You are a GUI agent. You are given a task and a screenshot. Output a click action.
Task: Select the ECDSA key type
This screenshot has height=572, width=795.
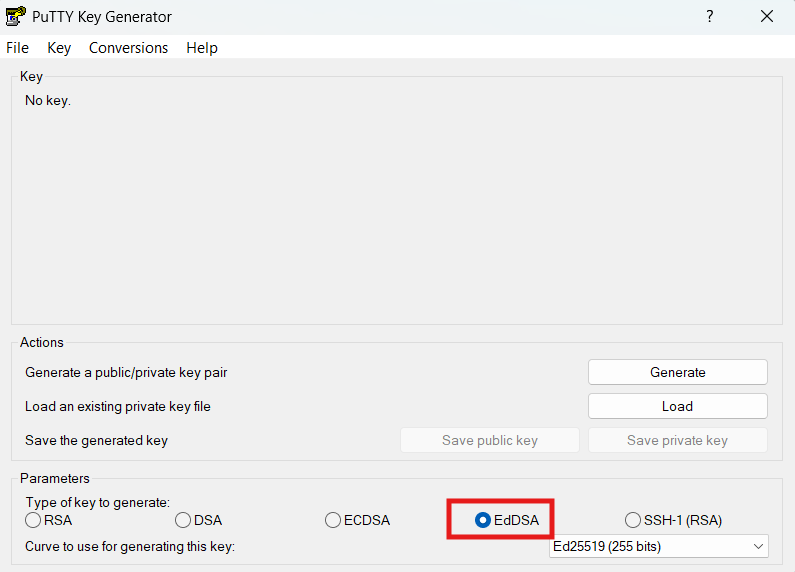357,520
